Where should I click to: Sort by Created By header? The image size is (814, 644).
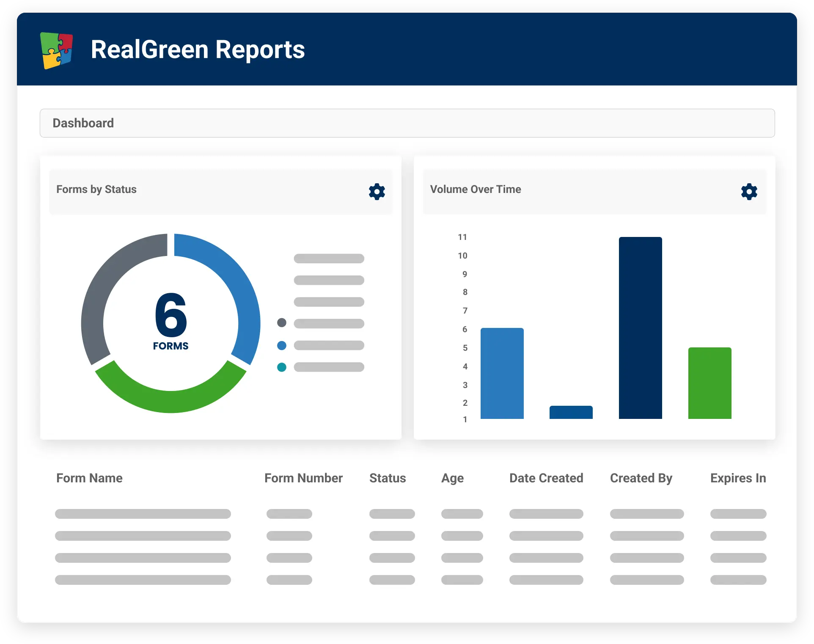641,478
